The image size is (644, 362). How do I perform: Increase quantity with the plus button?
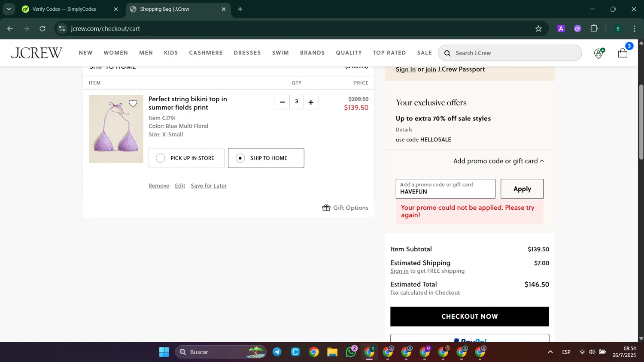click(311, 102)
